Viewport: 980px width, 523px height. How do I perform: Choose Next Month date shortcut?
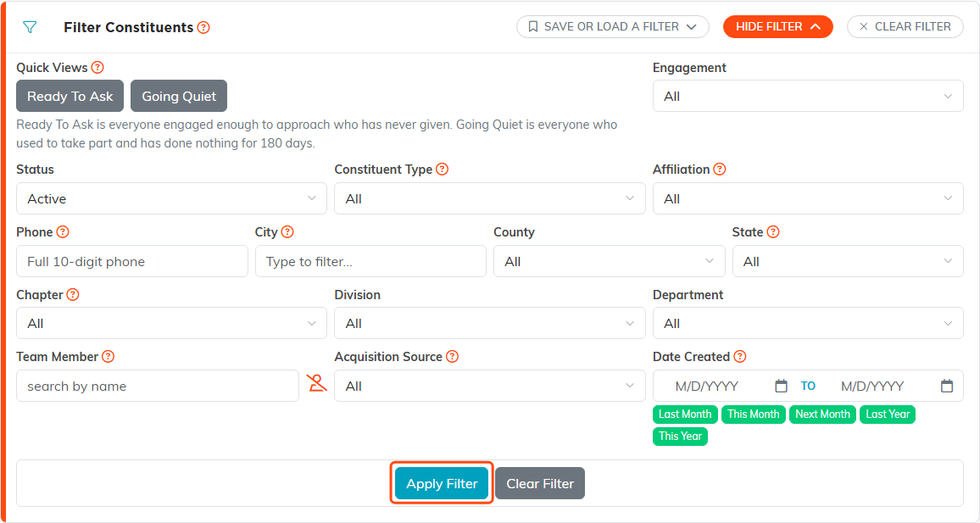[x=822, y=415]
